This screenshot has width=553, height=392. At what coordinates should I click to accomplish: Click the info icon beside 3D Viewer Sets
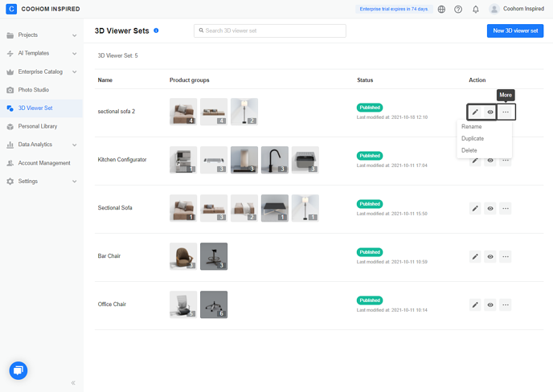tap(156, 31)
